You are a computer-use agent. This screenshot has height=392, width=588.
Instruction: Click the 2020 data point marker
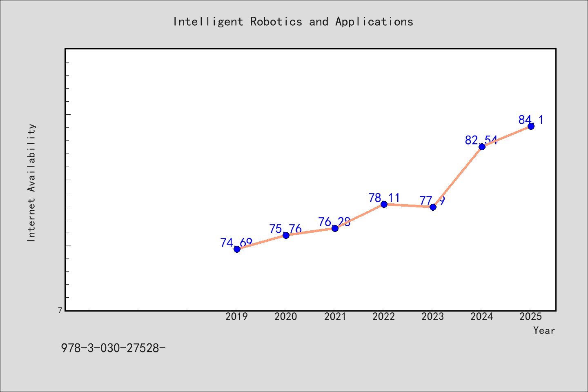pyautogui.click(x=286, y=235)
